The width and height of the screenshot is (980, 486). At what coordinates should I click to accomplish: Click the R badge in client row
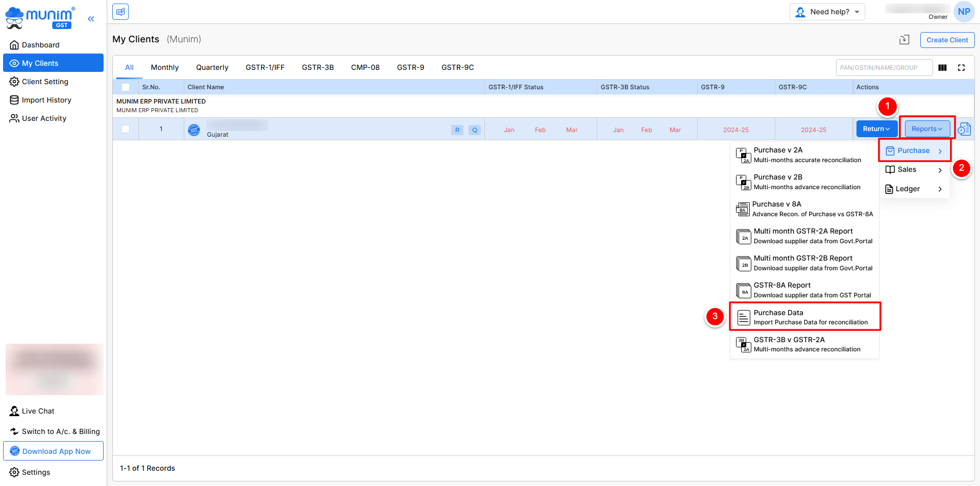point(457,130)
